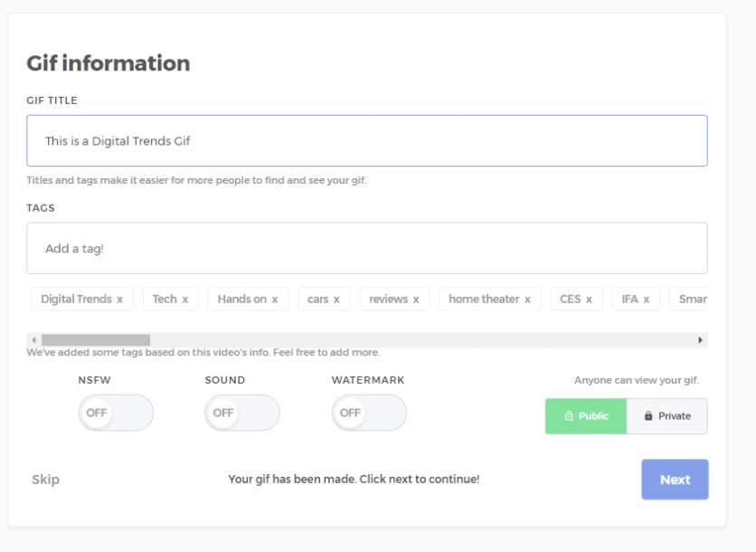Skip the gif information step
The image size is (756, 552).
coord(46,480)
